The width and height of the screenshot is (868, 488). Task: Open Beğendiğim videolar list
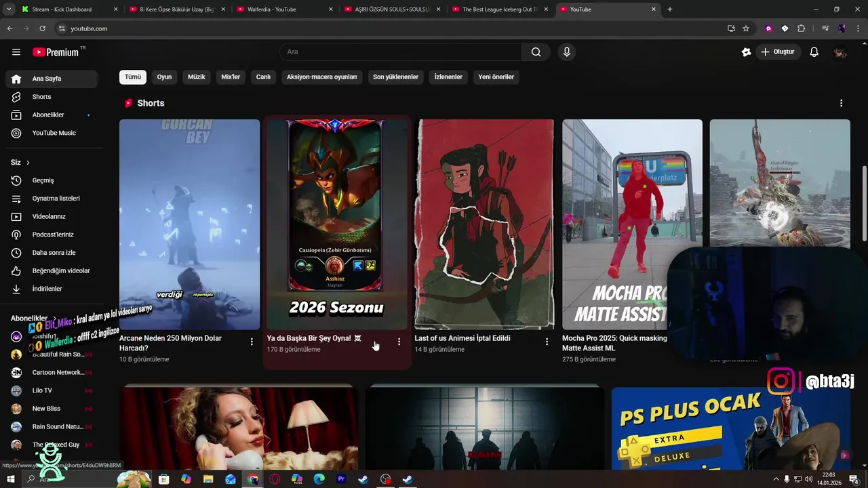coord(52,270)
